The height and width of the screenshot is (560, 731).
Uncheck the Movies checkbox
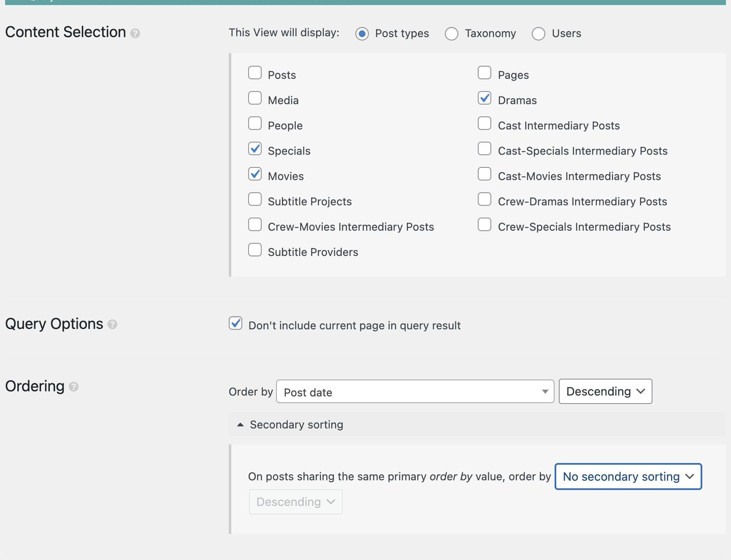pyautogui.click(x=255, y=174)
